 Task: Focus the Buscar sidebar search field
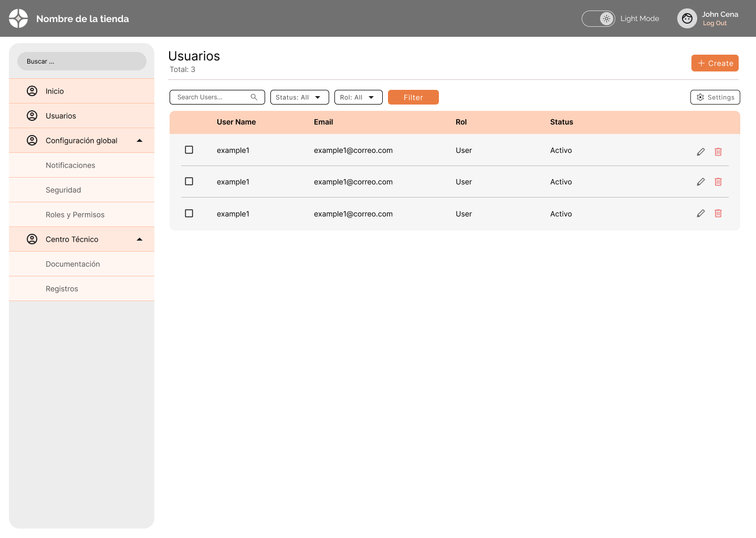point(82,61)
